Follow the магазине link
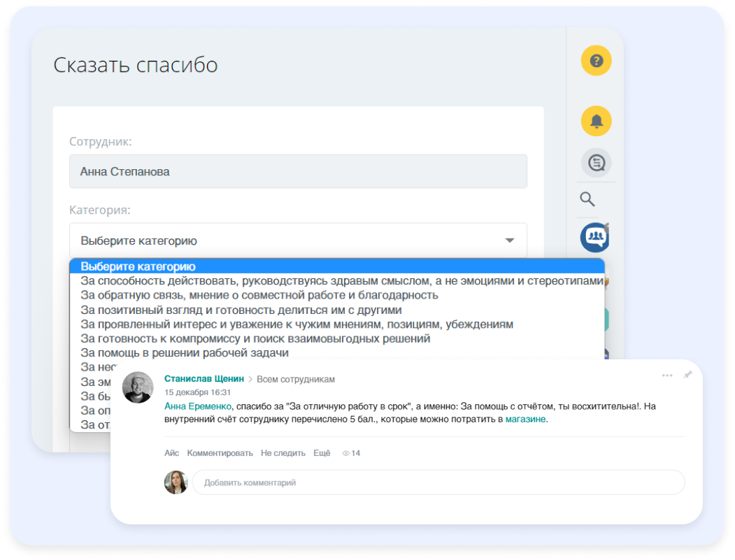735x560 pixels. (525, 419)
